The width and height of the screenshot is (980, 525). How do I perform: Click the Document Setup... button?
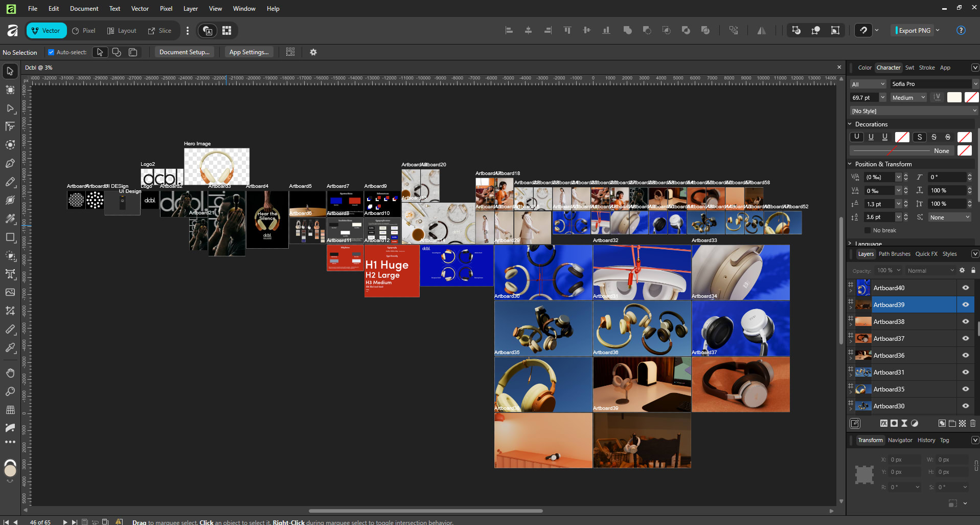coord(184,52)
